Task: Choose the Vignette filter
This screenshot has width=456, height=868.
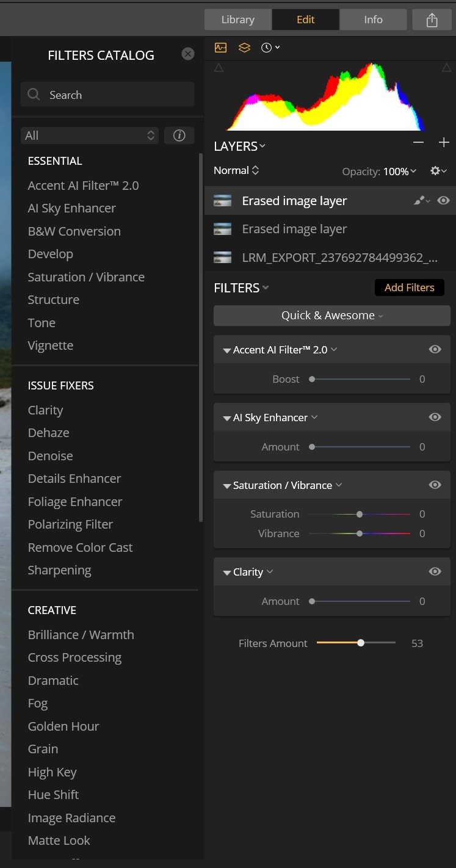Action: pyautogui.click(x=50, y=345)
